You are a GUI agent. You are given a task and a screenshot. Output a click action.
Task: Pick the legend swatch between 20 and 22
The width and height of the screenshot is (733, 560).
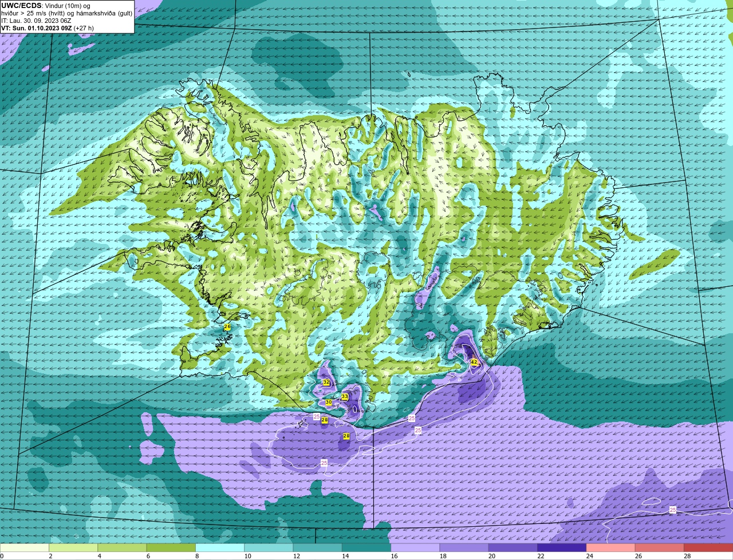click(x=513, y=548)
